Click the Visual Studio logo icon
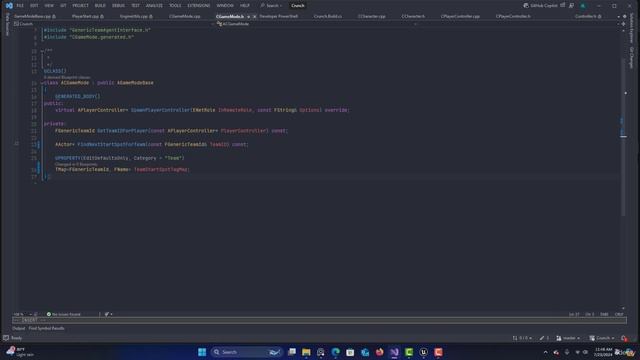This screenshot has width=640, height=360. click(x=9, y=6)
